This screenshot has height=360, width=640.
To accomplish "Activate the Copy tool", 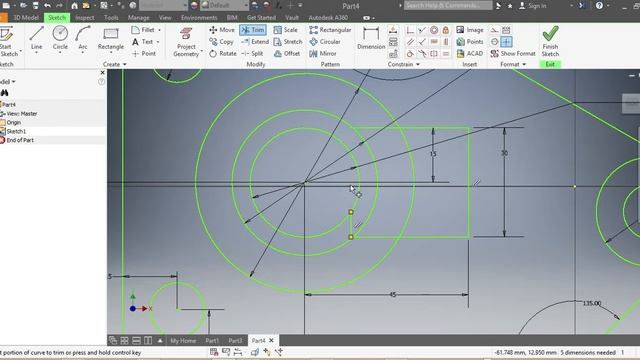I will [221, 42].
